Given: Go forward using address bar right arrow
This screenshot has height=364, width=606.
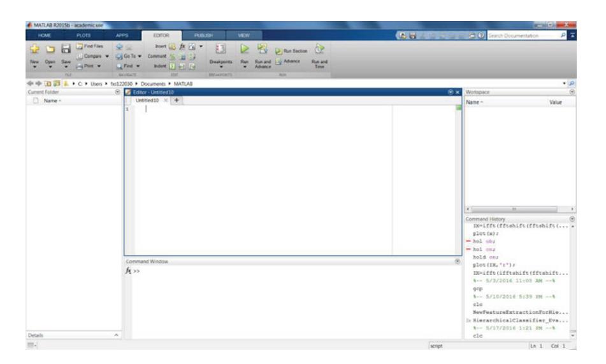Looking at the screenshot, I should [x=38, y=83].
